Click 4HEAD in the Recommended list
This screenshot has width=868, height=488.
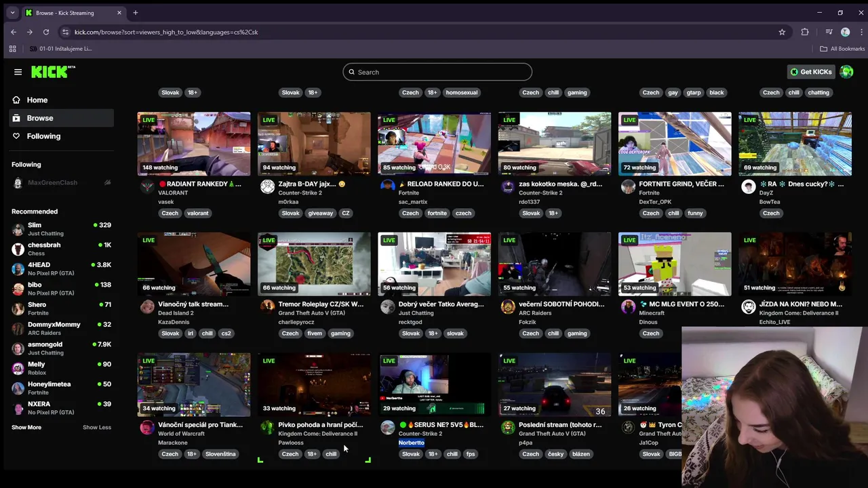pos(61,269)
